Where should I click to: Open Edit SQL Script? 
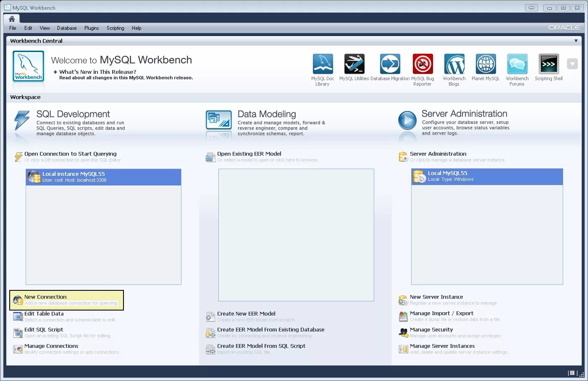click(x=44, y=329)
